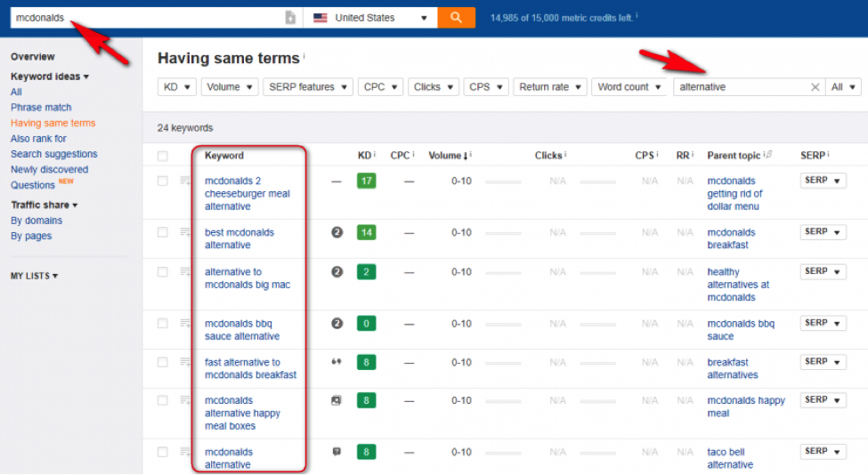The width and height of the screenshot is (868, 475).
Task: Expand the United States country selector
Action: (x=370, y=18)
